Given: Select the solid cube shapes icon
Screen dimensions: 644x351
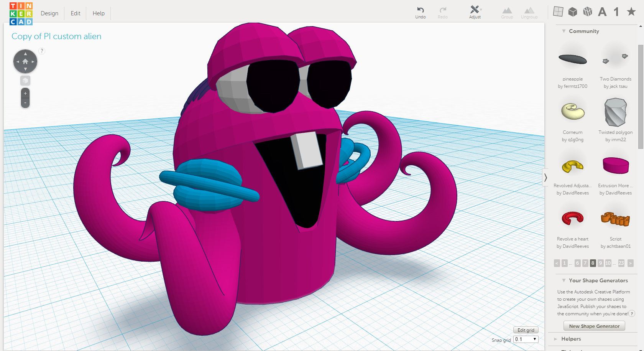Looking at the screenshot, I should tap(573, 12).
